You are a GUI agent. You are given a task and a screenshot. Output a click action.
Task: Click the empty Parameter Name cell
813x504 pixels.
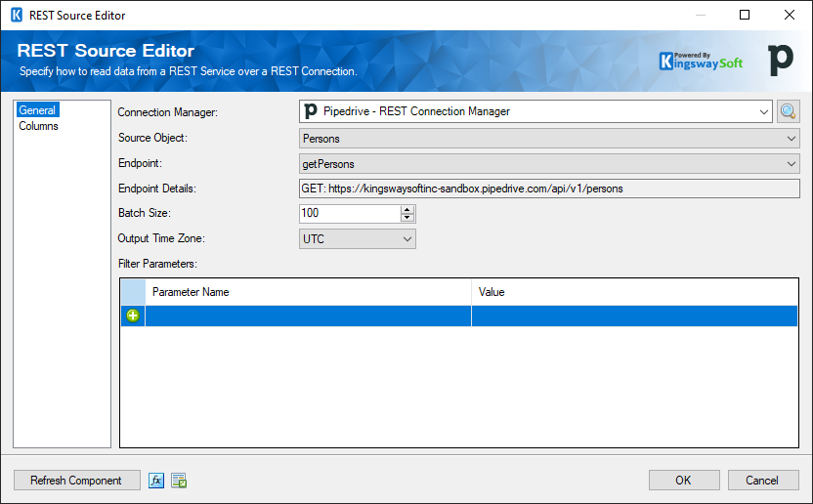pyautogui.click(x=308, y=315)
